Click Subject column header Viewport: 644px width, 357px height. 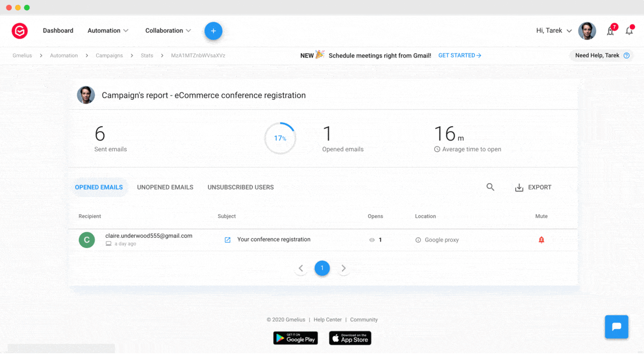[x=226, y=216]
